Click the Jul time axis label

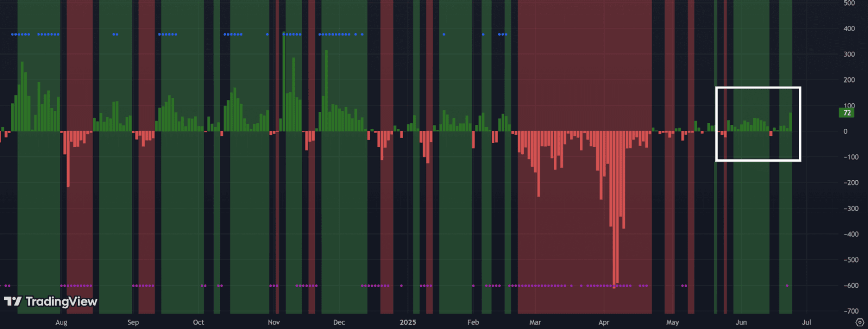click(806, 322)
